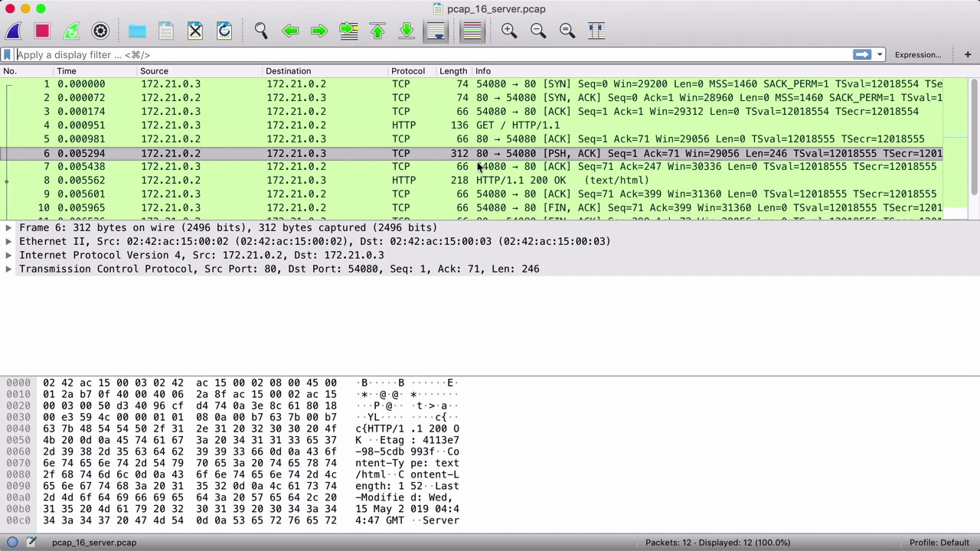Toggle auto scroll during live capture
Image resolution: width=980 pixels, height=551 pixels.
pyautogui.click(x=436, y=31)
